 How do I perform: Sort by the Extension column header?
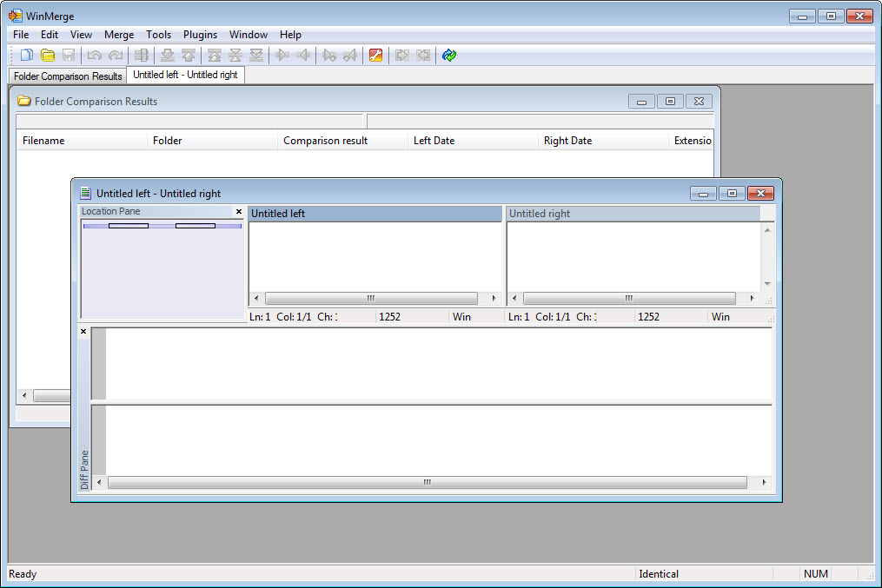point(692,141)
